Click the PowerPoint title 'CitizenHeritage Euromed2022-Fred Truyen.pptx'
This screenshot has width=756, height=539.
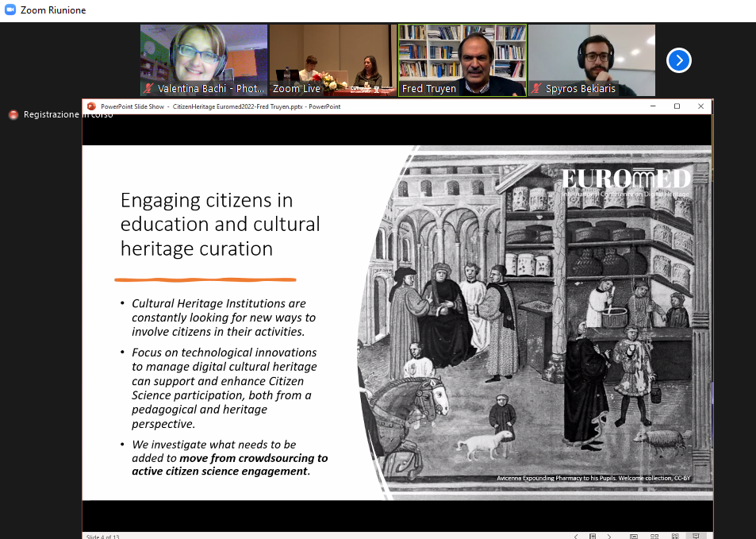(238, 106)
